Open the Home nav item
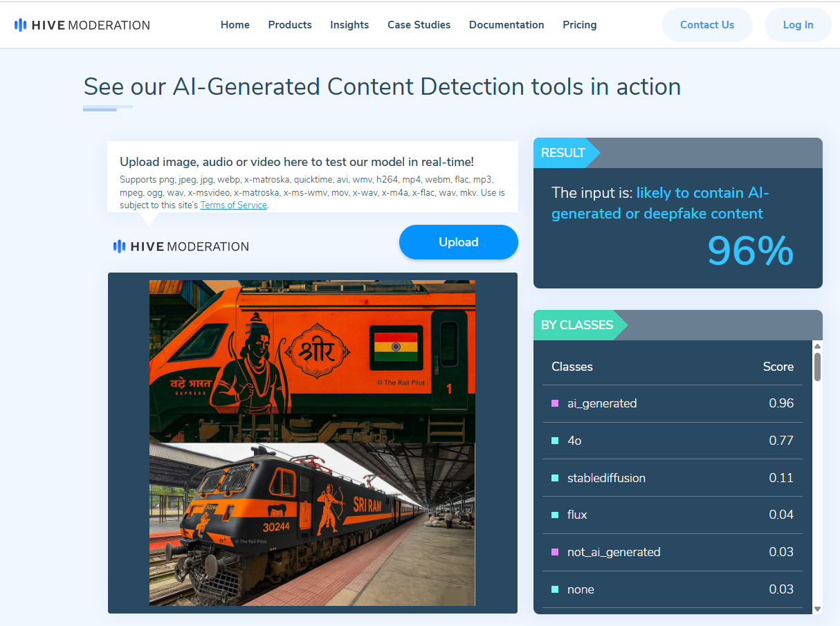 [235, 25]
